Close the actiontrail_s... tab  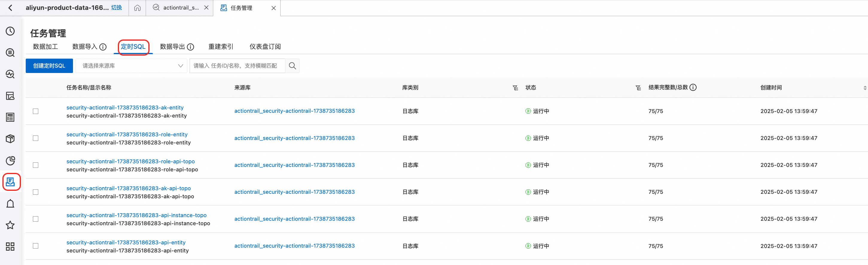pyautogui.click(x=206, y=8)
